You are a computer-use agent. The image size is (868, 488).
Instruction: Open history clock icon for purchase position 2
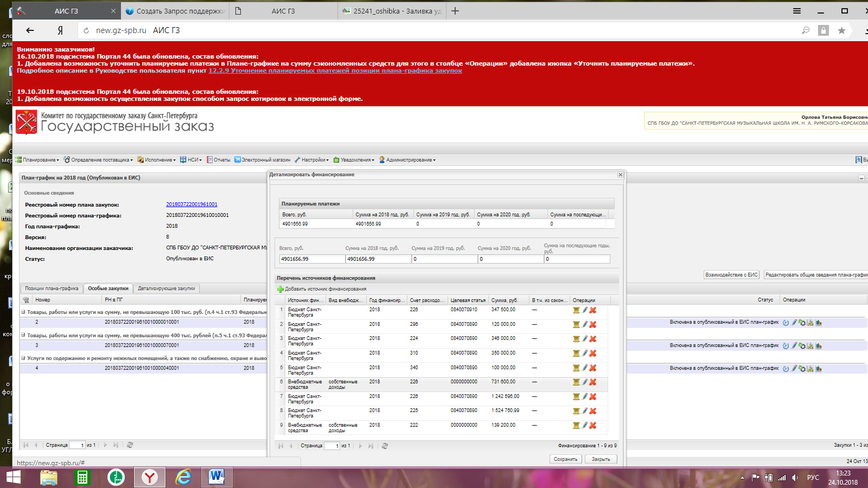point(786,323)
